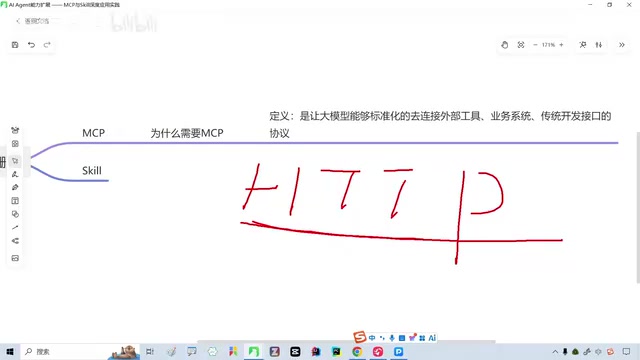Undo the last action

[x=31, y=45]
